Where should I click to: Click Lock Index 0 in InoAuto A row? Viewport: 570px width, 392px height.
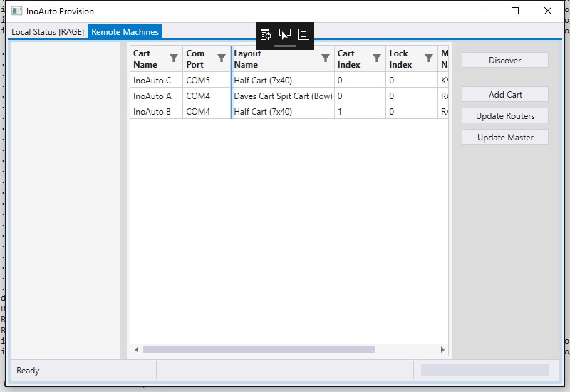412,96
